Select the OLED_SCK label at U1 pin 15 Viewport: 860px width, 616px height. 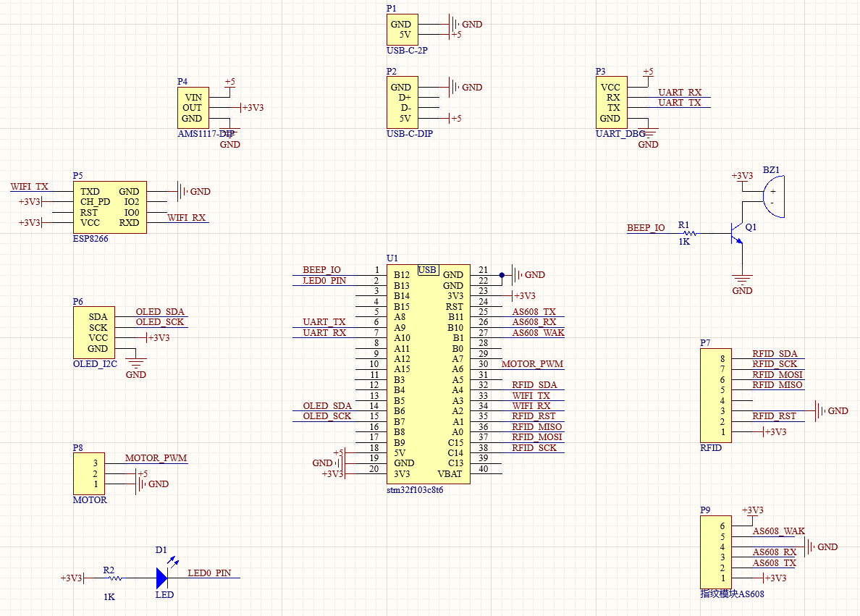coord(327,415)
